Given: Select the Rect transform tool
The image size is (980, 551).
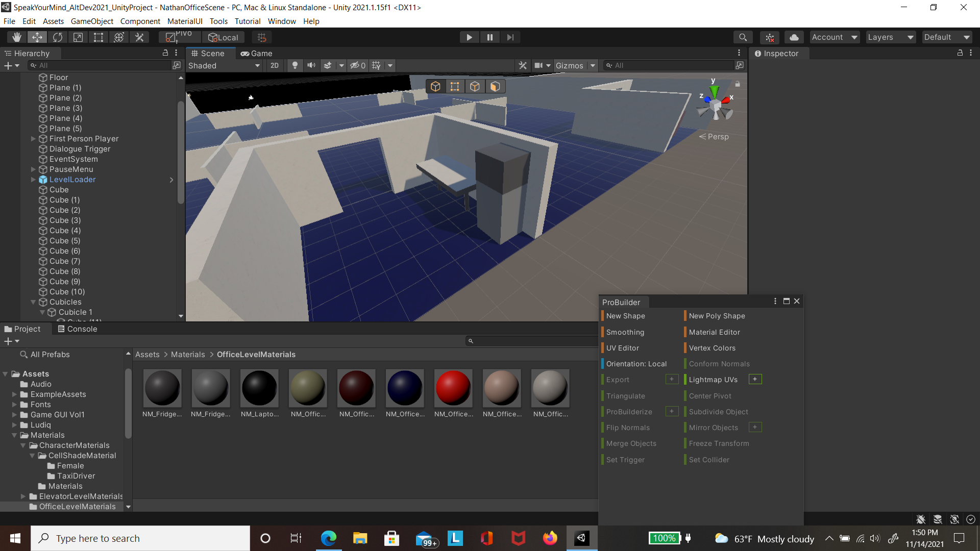Looking at the screenshot, I should [99, 37].
